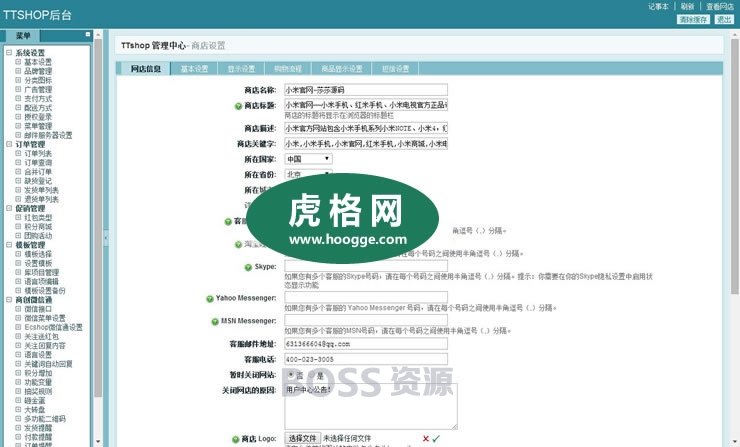Screen dimensions: 740x447
Task: Click the 商店标题 input field
Action: point(366,105)
